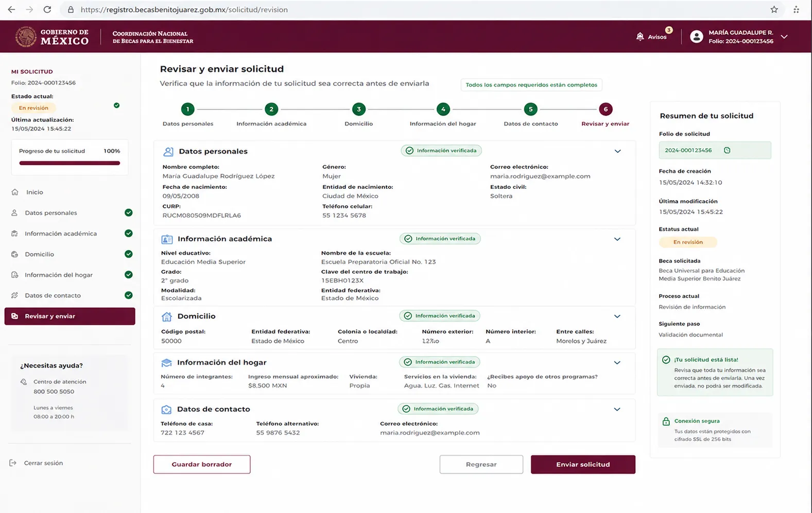Screen dimensions: 812x513
Task: Go to step 5 Datos de contacto
Action: coord(530,109)
